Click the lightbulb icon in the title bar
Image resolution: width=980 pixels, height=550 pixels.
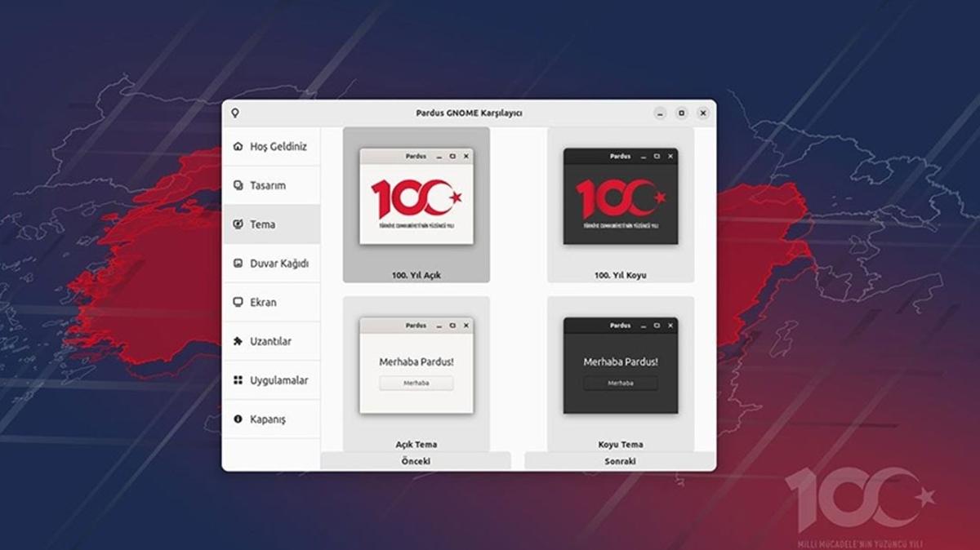(x=235, y=113)
